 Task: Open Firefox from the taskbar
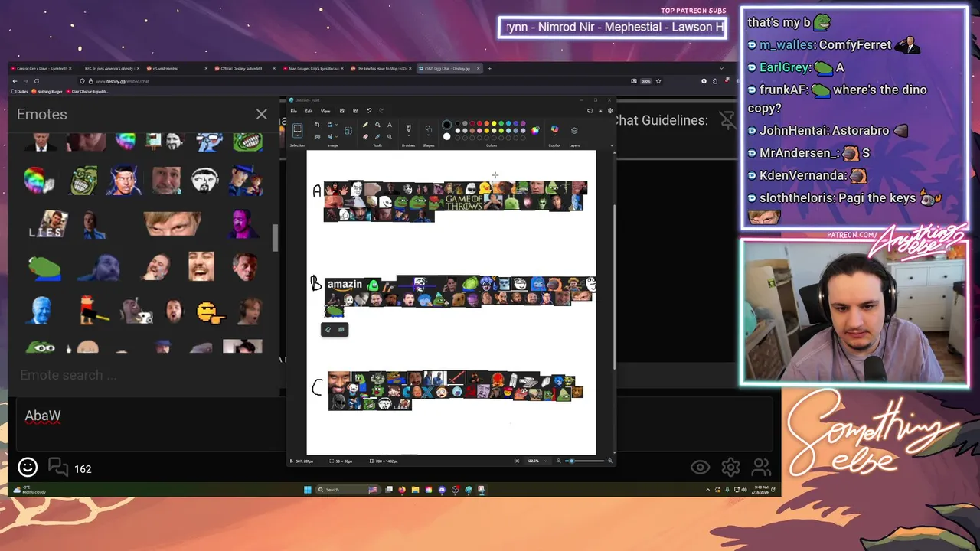tap(402, 489)
